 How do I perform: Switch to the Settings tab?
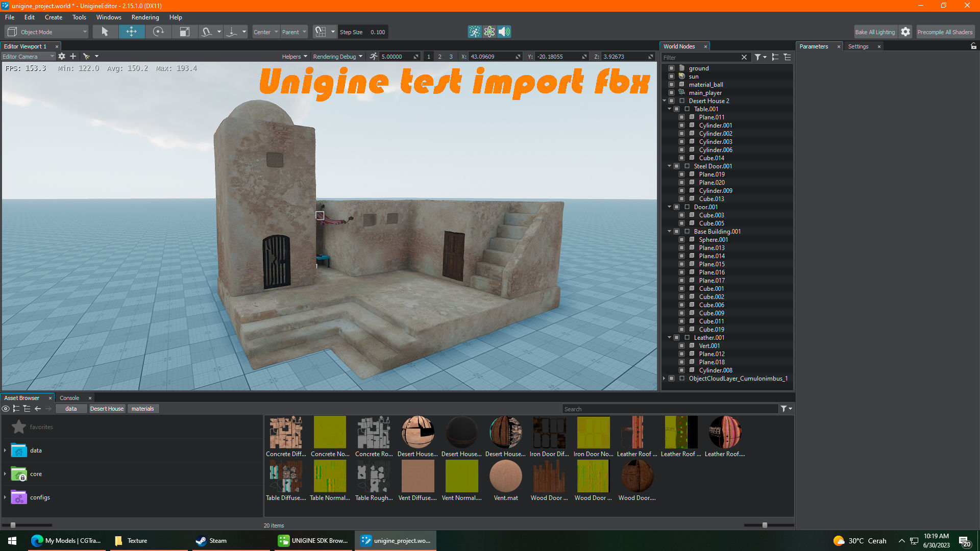coord(858,46)
